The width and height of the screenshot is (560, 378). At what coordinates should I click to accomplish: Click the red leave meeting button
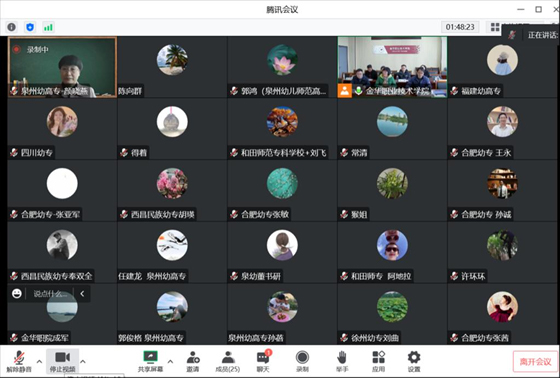pyautogui.click(x=535, y=362)
